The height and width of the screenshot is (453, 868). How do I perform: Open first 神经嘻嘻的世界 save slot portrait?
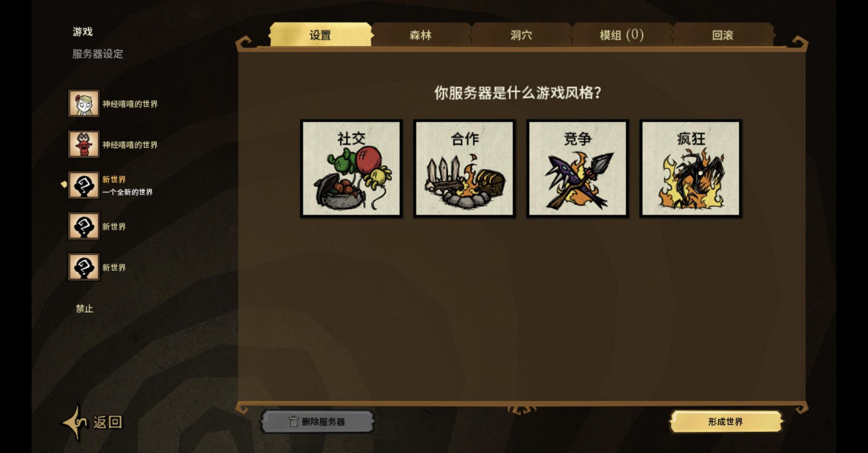pyautogui.click(x=84, y=103)
